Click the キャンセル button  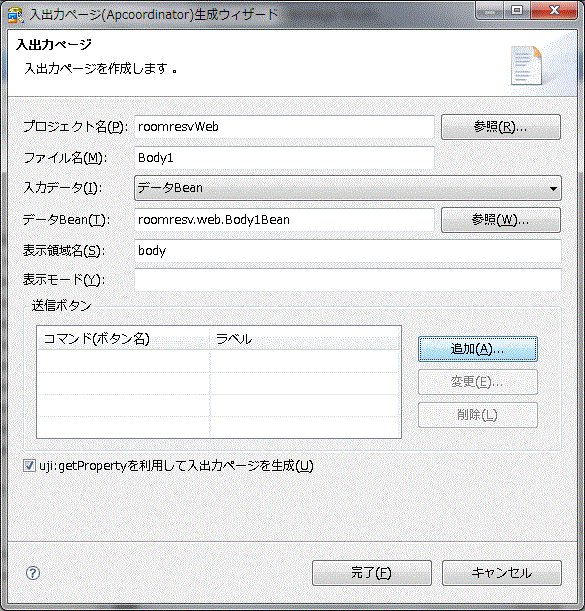(x=502, y=573)
